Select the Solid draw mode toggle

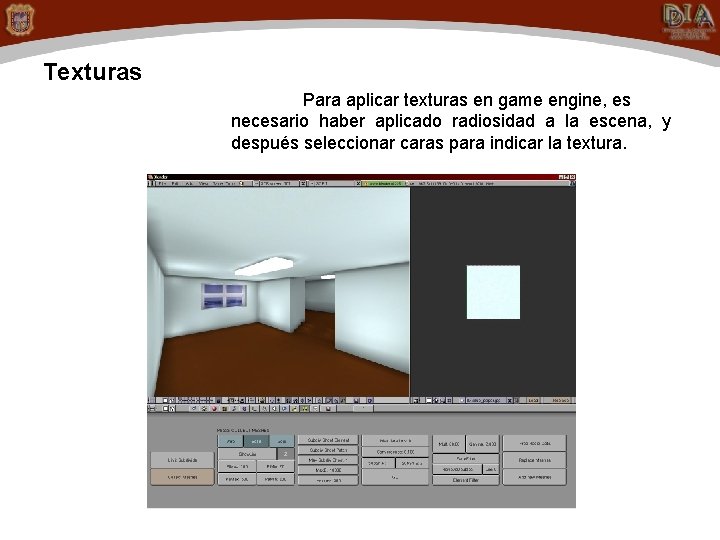pyautogui.click(x=256, y=441)
